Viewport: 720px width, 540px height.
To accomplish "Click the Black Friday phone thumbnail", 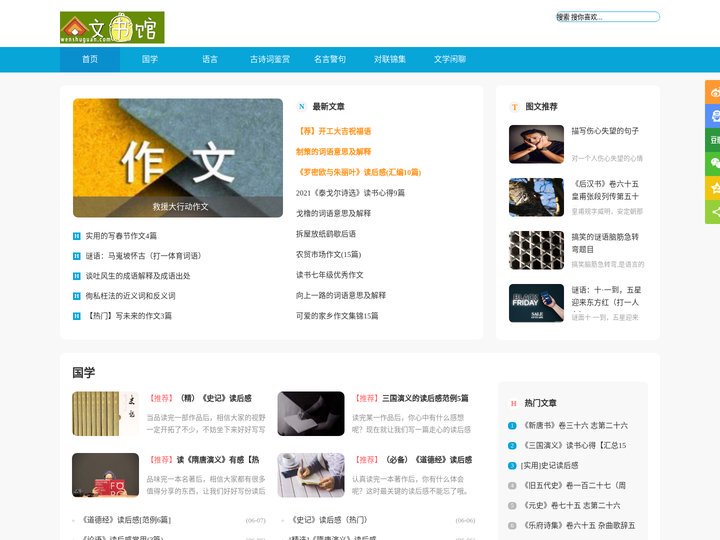I will click(536, 303).
